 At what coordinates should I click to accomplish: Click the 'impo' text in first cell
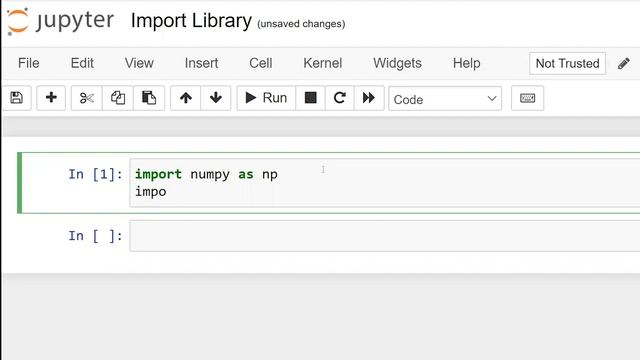(151, 192)
